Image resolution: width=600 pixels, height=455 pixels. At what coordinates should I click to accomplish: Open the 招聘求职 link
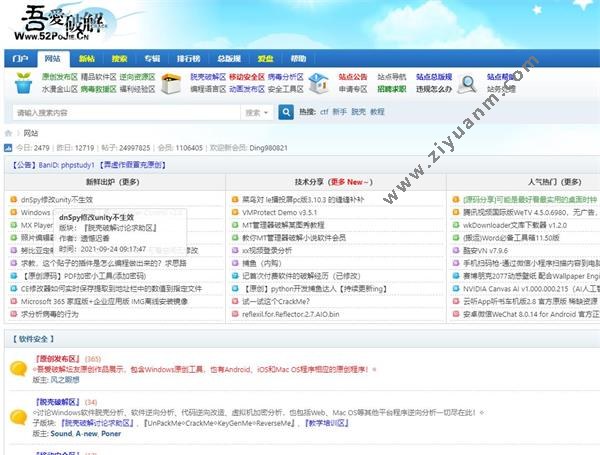391,89
